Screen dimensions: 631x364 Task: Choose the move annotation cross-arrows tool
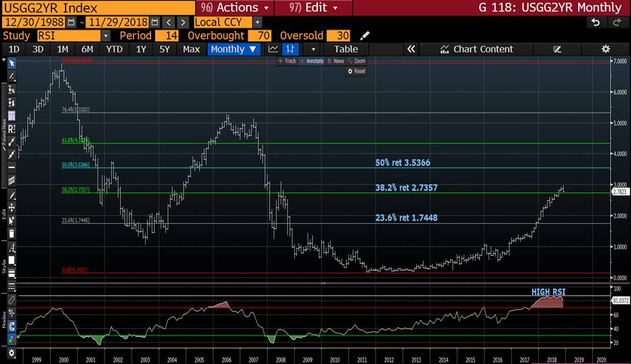(12, 207)
